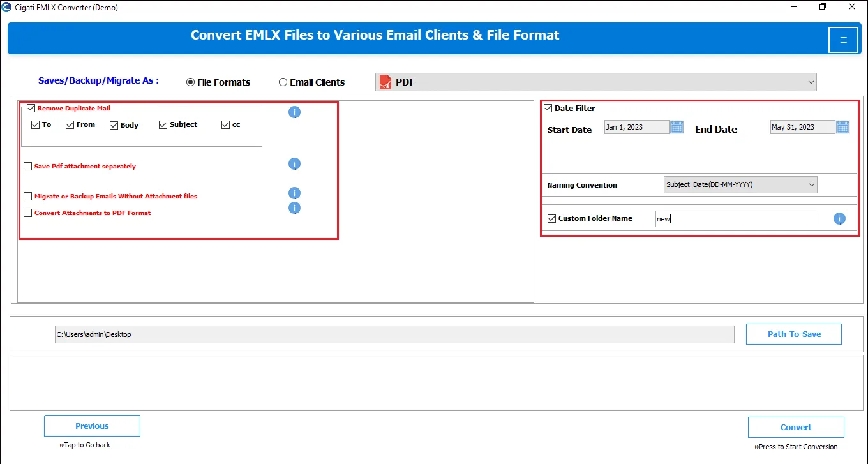The height and width of the screenshot is (464, 868).
Task: Click the Convert button
Action: tap(796, 427)
